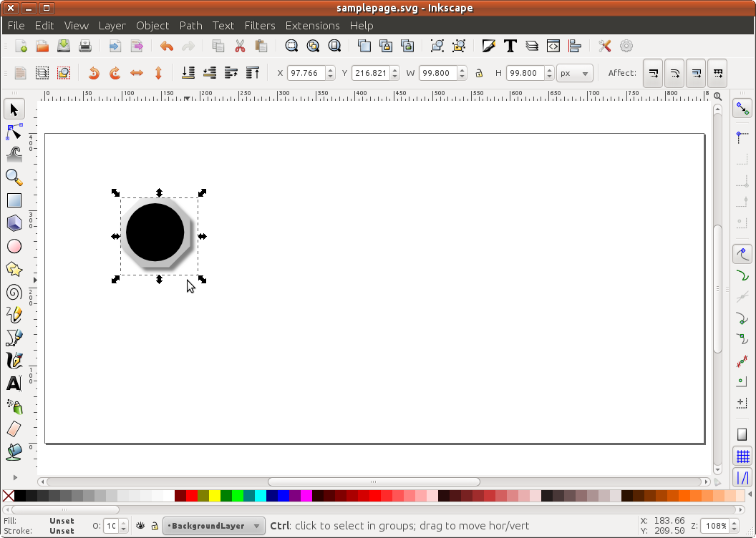This screenshot has width=756, height=538.
Task: Toggle the BackgroundLayer lock icon
Action: click(x=154, y=526)
